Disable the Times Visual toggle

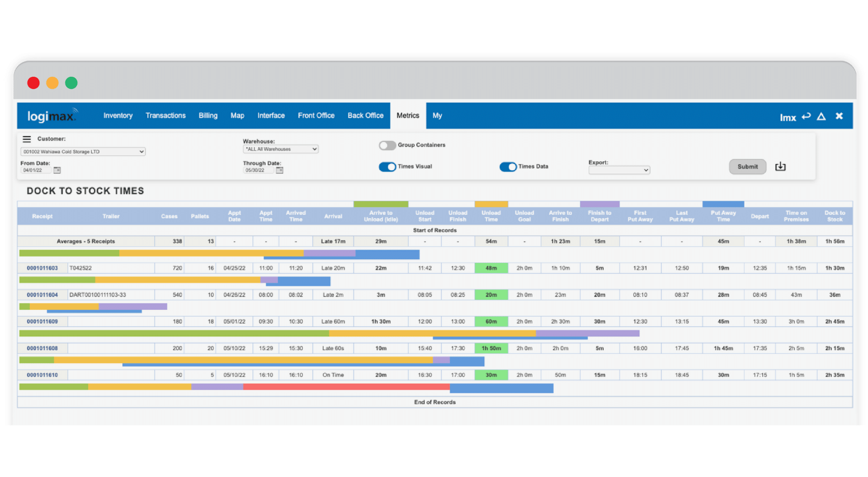point(387,167)
